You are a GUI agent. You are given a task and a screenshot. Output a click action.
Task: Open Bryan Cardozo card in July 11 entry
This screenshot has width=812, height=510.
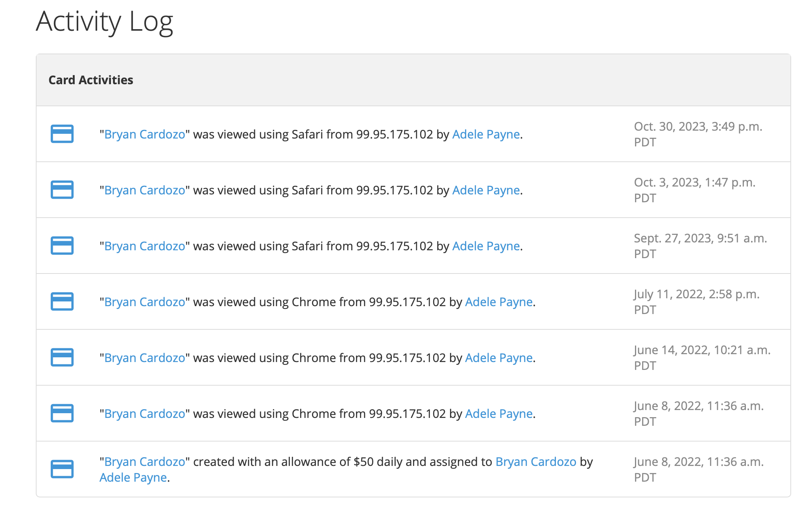coord(144,302)
